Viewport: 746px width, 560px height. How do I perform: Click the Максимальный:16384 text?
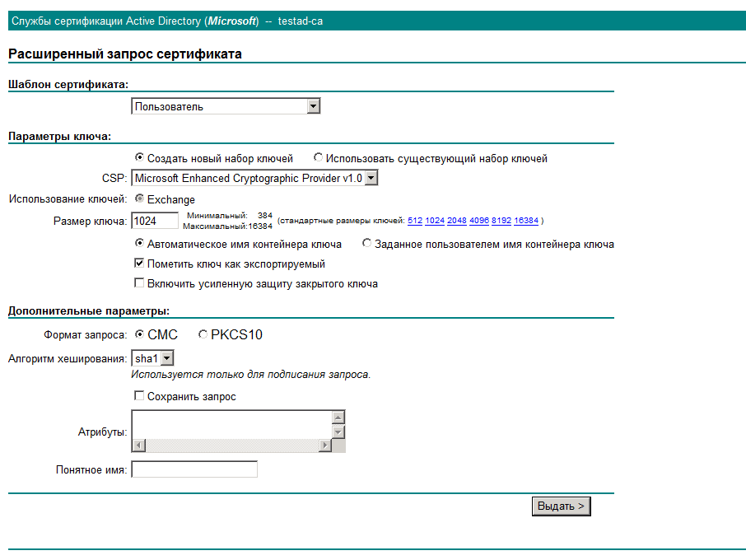[227, 226]
